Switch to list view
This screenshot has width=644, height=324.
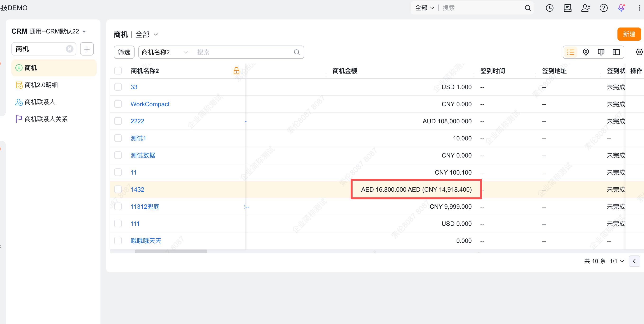point(571,52)
